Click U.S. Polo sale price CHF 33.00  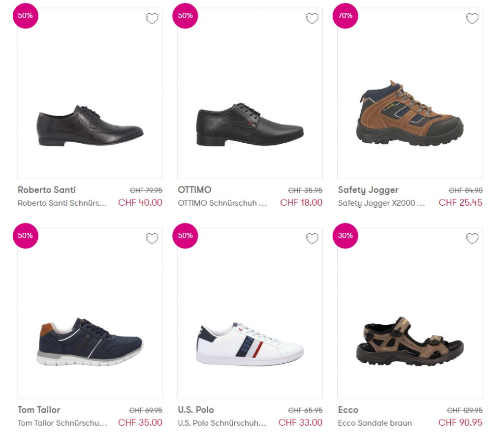tap(300, 422)
